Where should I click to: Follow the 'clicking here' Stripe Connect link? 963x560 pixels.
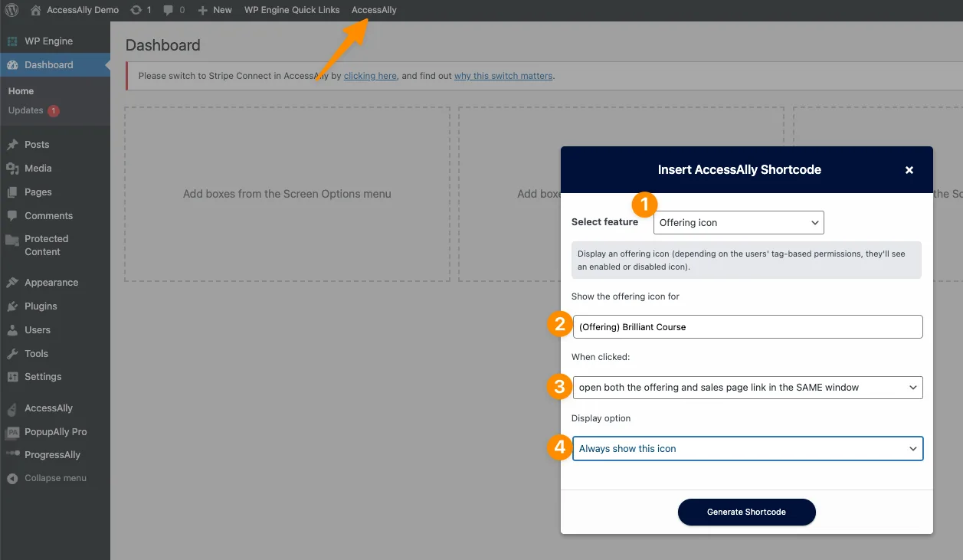370,76
